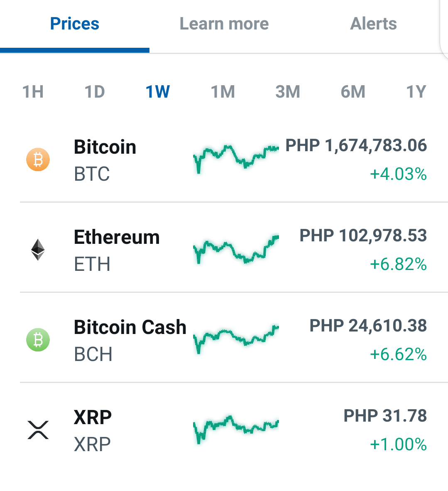Open Ethereum price PHP 102,978.53
This screenshot has height=491, width=448.
tap(363, 236)
